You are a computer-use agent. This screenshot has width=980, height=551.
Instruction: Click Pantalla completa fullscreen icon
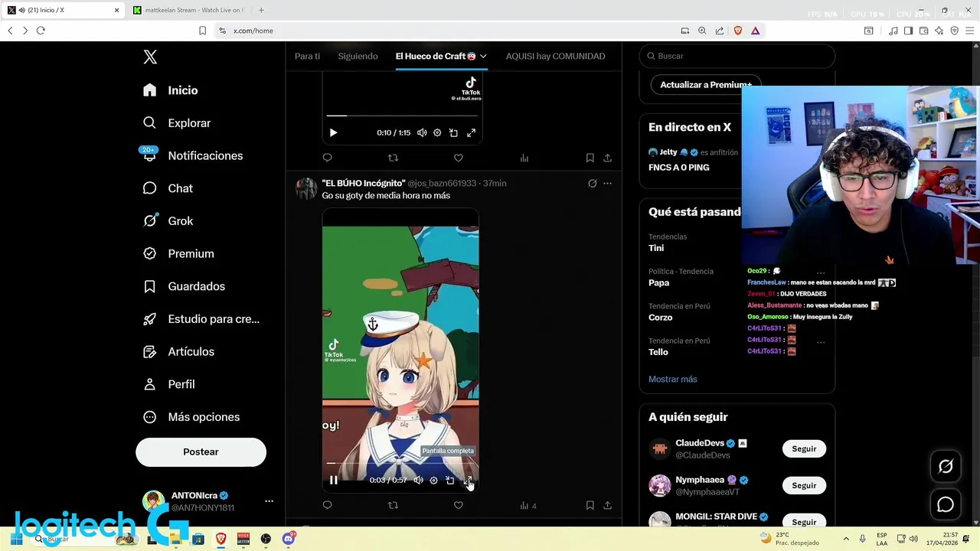point(468,481)
